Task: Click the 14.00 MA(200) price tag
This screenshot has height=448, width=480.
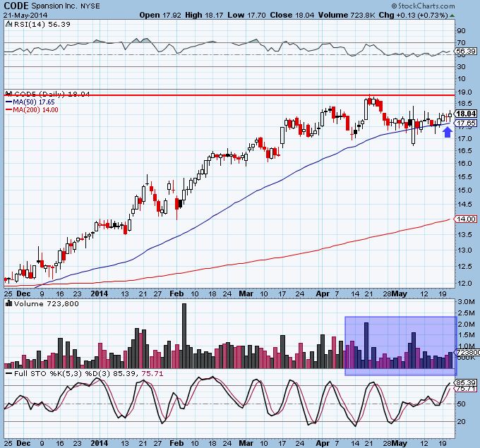Action: (x=466, y=219)
